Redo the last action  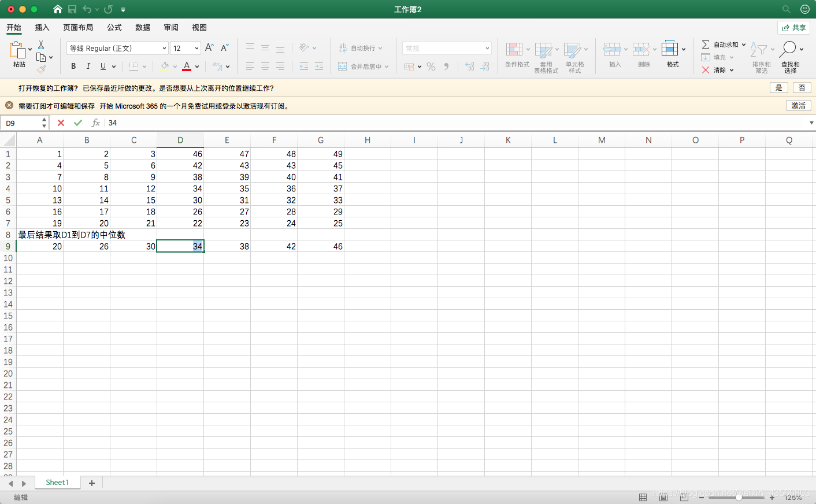pos(108,9)
